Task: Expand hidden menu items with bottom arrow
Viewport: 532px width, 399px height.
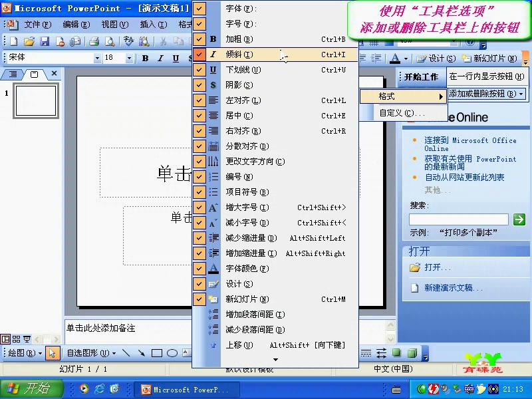Action: tap(275, 360)
